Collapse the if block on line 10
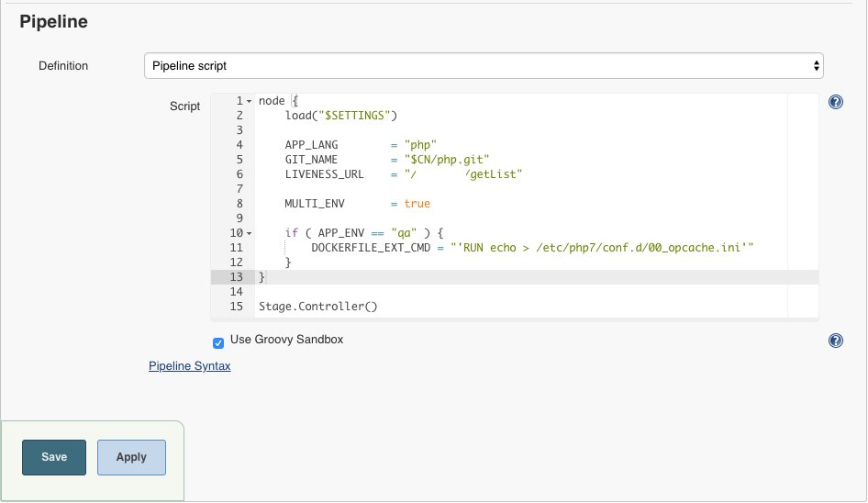Screen dimensions: 868x503 [x=249, y=233]
